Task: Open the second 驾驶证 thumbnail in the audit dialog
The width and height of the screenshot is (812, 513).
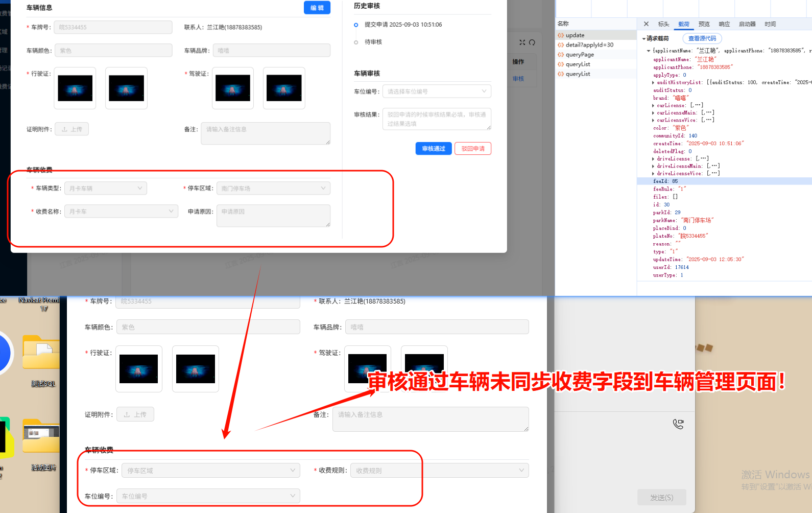Action: [x=284, y=88]
